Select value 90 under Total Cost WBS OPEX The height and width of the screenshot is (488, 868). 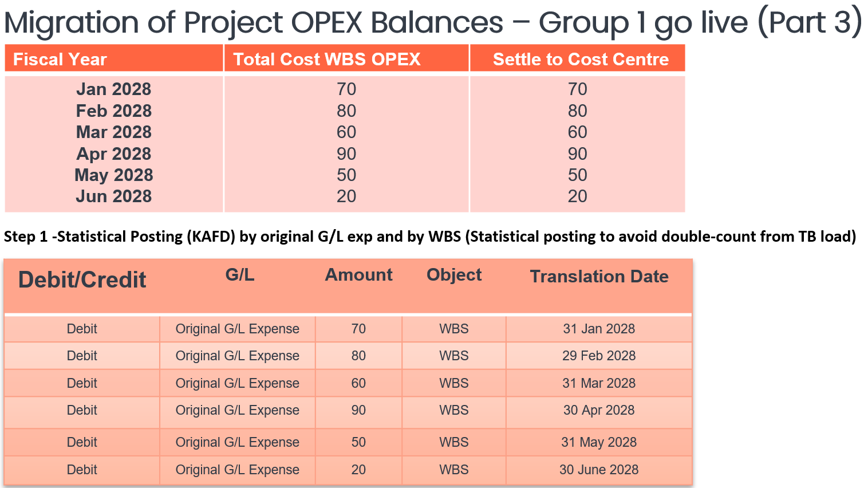pos(346,154)
